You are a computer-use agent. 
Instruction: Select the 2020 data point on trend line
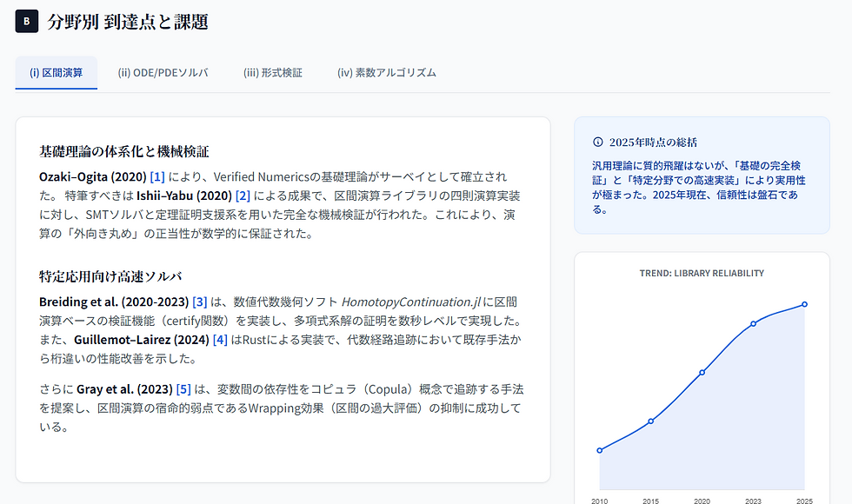pos(702,373)
